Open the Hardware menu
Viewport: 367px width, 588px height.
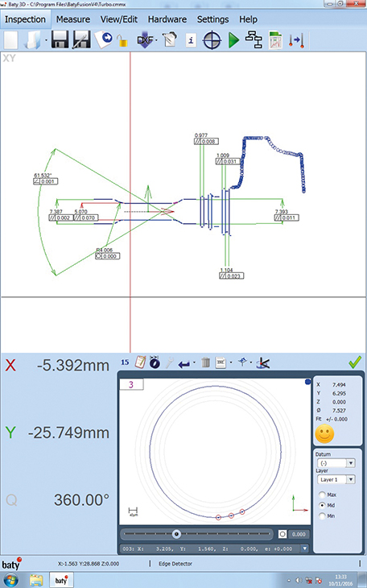click(x=167, y=19)
